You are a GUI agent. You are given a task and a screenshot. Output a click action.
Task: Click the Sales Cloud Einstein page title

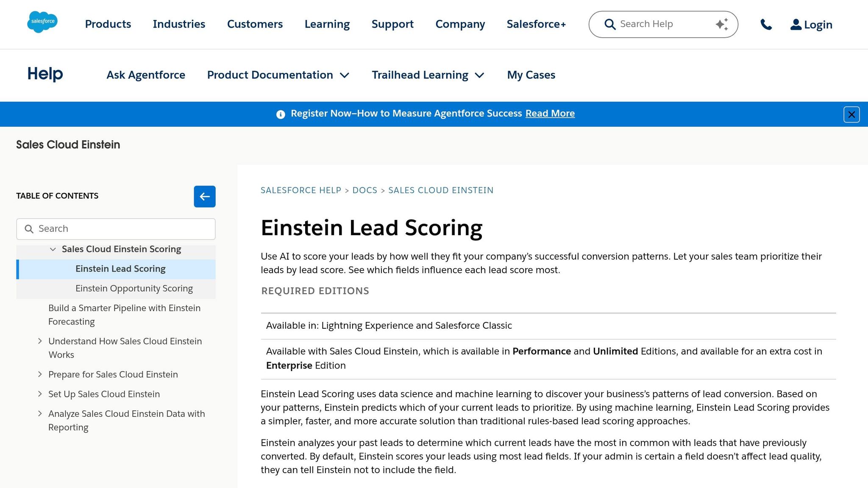pyautogui.click(x=68, y=145)
